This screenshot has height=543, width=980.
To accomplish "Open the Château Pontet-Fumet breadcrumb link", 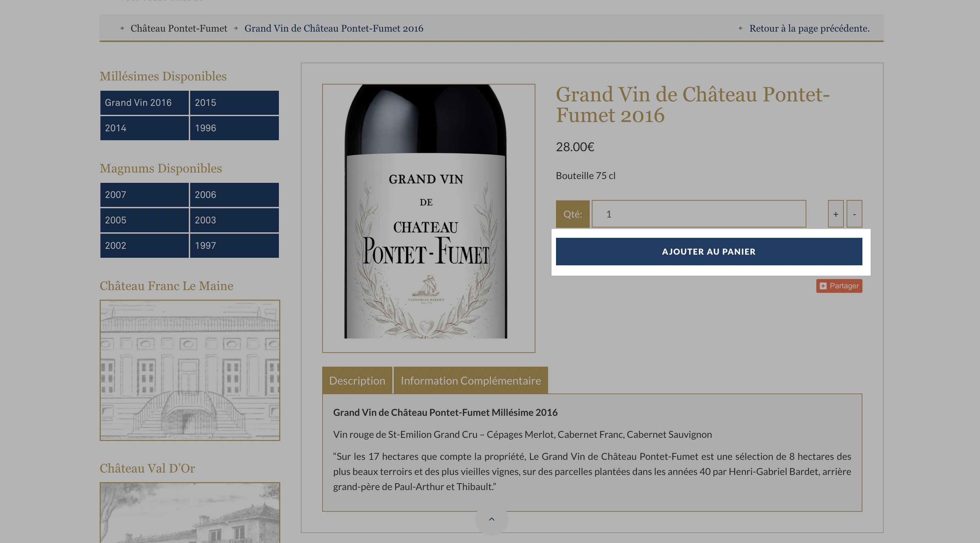I will tap(179, 29).
